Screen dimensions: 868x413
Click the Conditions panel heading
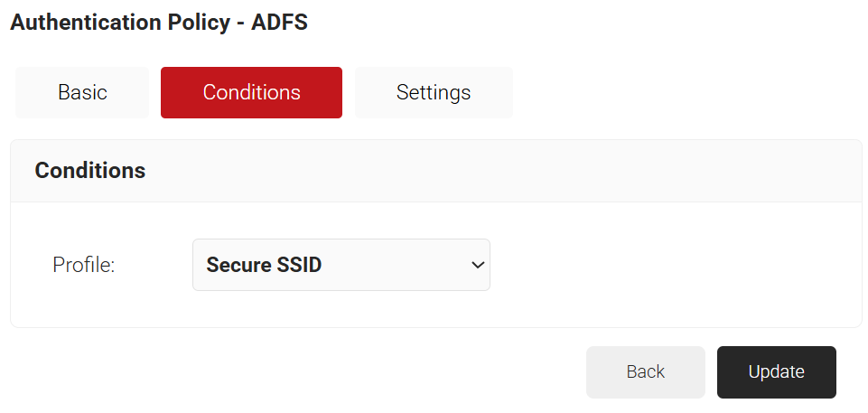tap(90, 170)
